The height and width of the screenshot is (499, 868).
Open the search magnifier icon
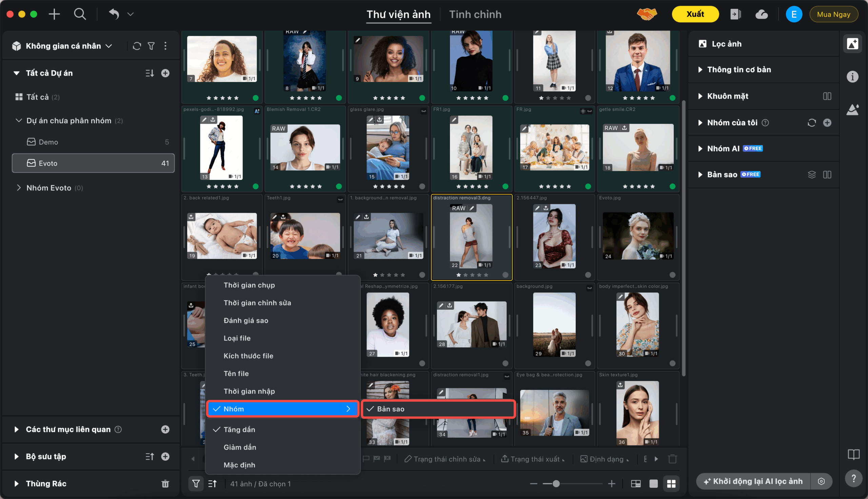[x=80, y=14]
